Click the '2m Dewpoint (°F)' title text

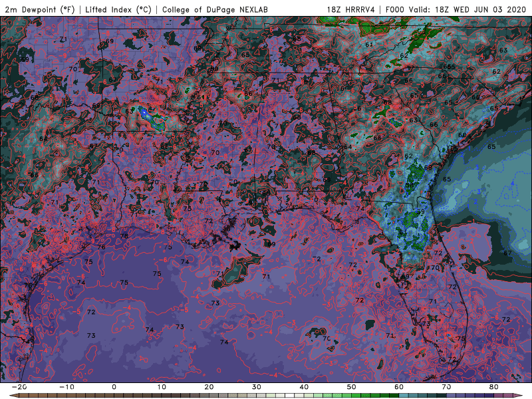click(x=39, y=9)
